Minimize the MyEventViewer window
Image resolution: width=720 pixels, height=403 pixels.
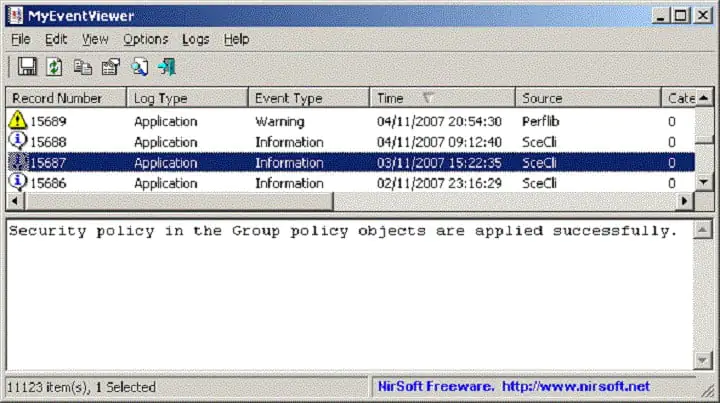point(661,16)
